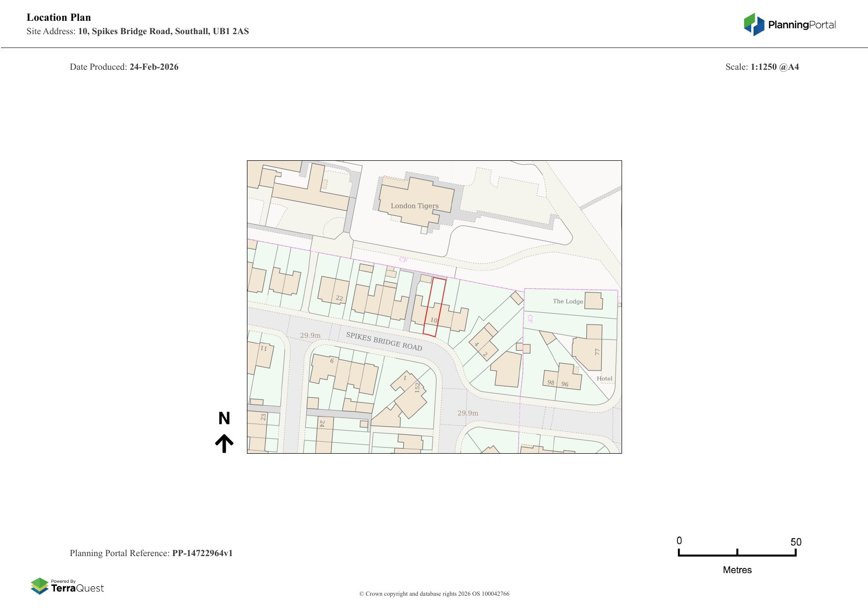
Task: Click the TerraQuest layered logo
Action: coord(40,586)
